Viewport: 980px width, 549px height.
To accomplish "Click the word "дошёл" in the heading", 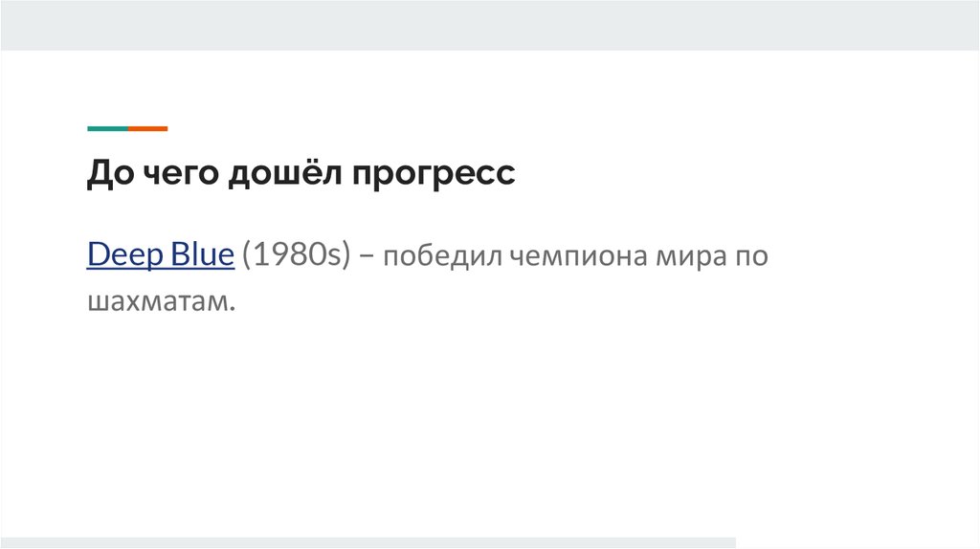I will tap(286, 175).
